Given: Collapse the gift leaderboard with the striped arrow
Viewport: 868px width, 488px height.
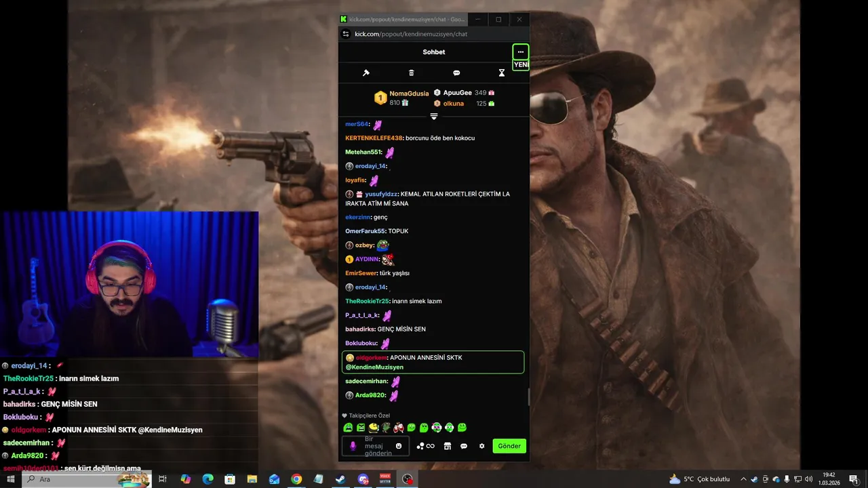Looking at the screenshot, I should point(434,117).
